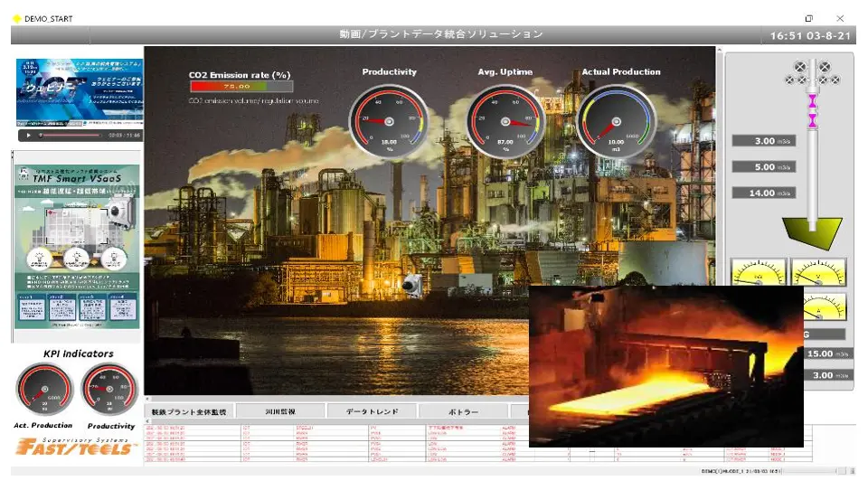Click the large upper-right crossed-circle valve
868x490 pixels.
point(825,68)
